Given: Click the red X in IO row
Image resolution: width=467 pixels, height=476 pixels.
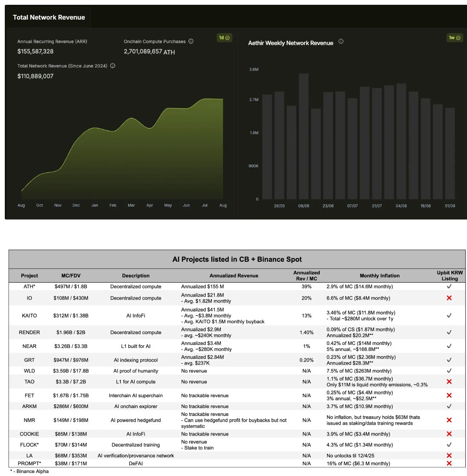Looking at the screenshot, I should pyautogui.click(x=450, y=298).
